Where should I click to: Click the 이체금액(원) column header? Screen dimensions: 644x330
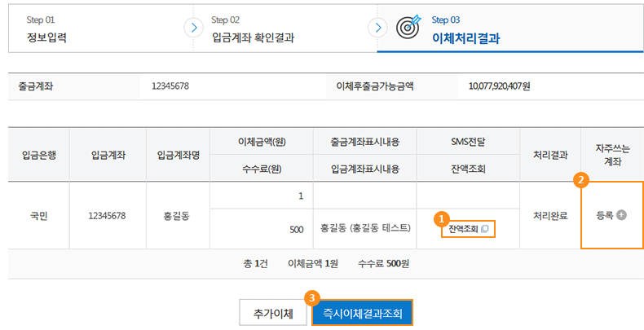coord(262,142)
